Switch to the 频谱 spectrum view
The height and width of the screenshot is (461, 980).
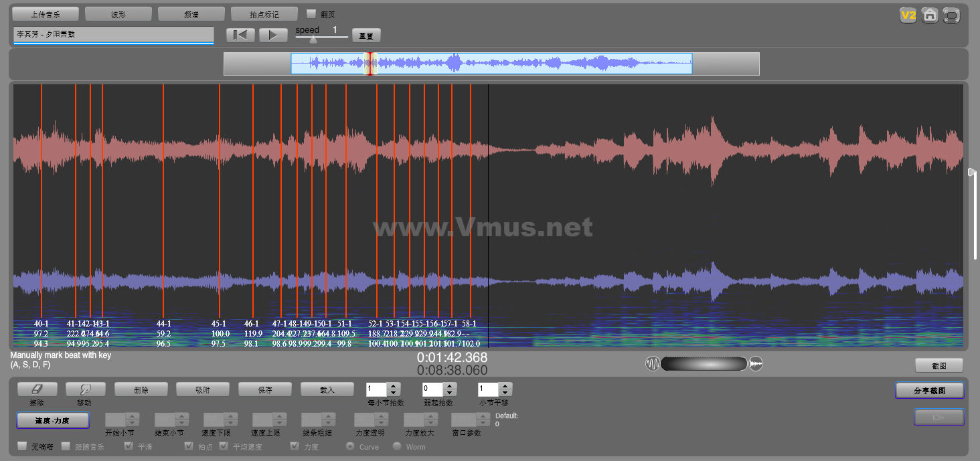pyautogui.click(x=191, y=14)
